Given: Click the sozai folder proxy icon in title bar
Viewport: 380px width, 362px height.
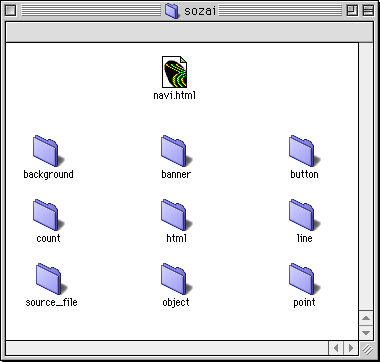Looking at the screenshot, I should [172, 11].
